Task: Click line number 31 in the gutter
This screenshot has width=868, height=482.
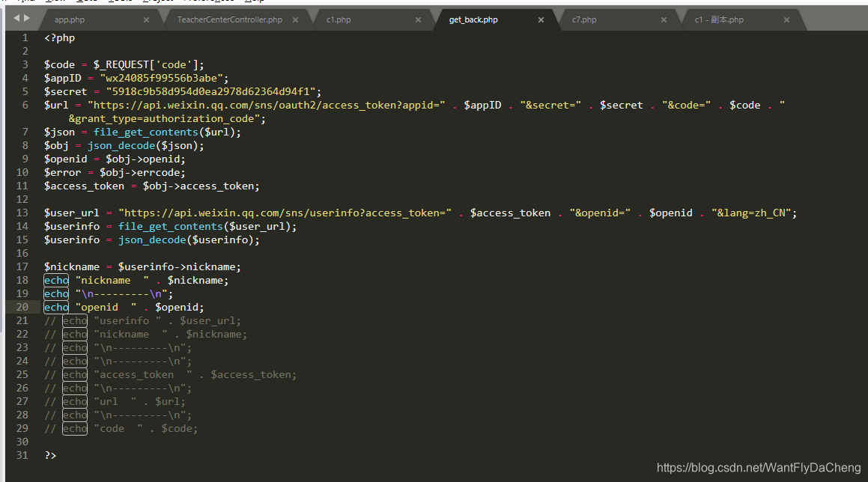Action: pos(22,456)
